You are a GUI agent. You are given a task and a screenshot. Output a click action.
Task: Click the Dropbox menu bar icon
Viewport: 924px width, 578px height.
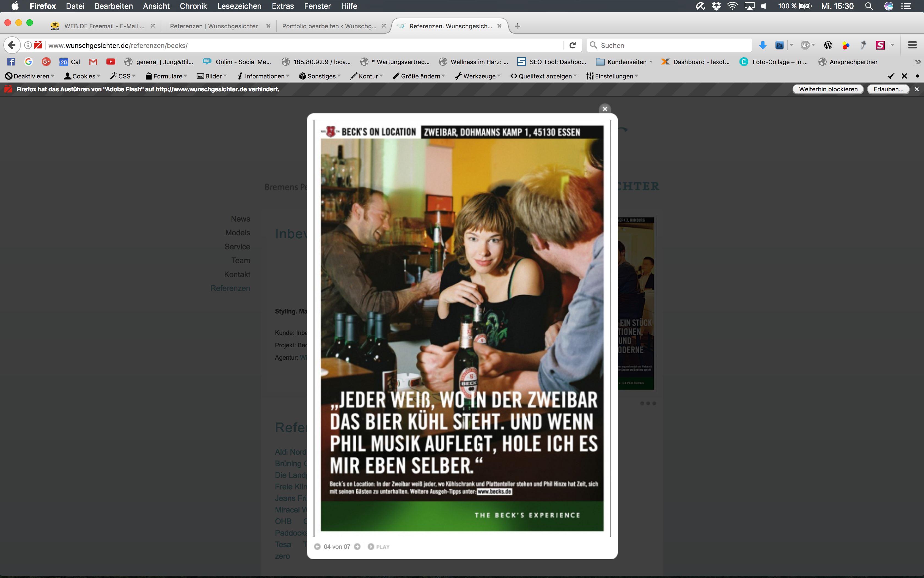point(716,6)
